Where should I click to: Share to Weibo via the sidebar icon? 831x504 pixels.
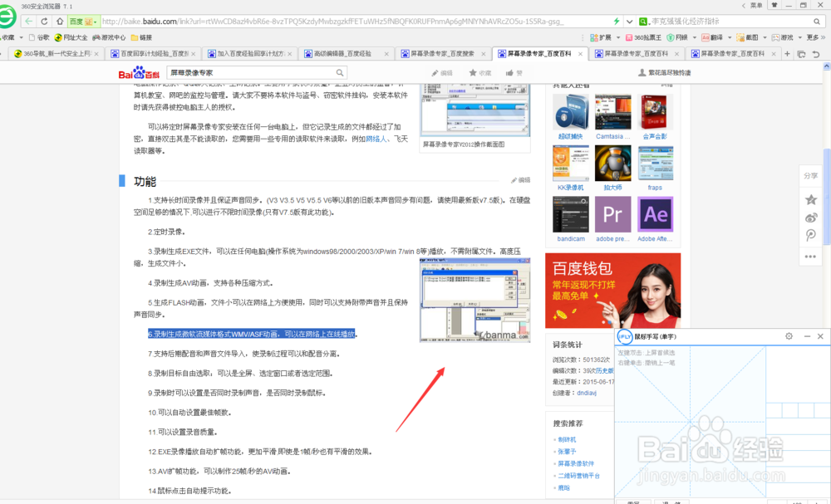[x=811, y=218]
